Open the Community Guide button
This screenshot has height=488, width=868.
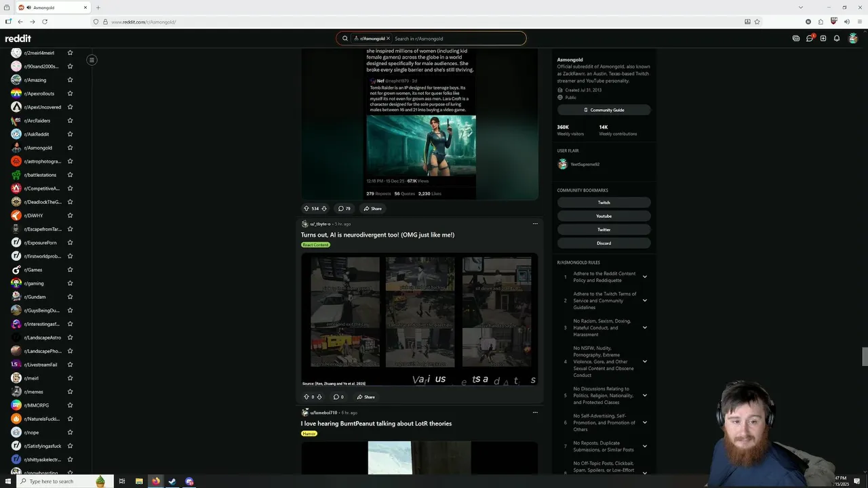point(604,110)
